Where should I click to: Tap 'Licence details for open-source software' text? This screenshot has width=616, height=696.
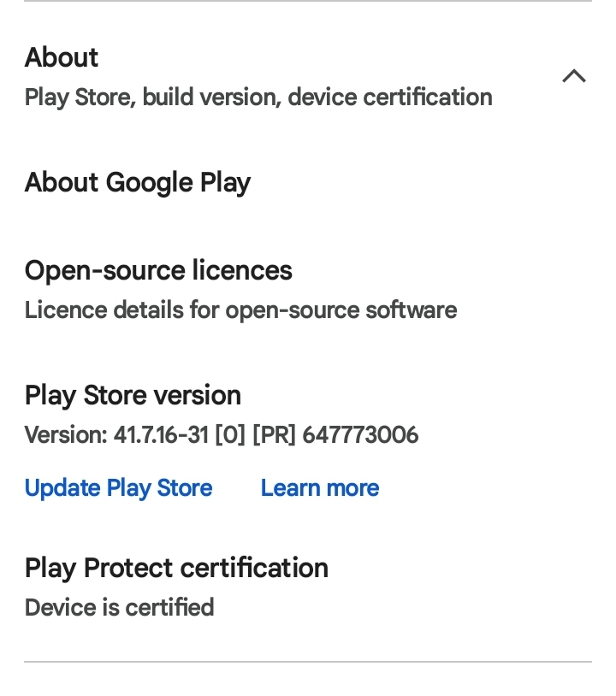(240, 310)
